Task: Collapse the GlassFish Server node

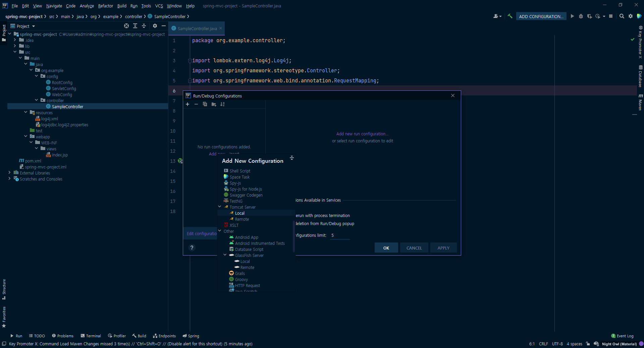Action: tap(225, 255)
